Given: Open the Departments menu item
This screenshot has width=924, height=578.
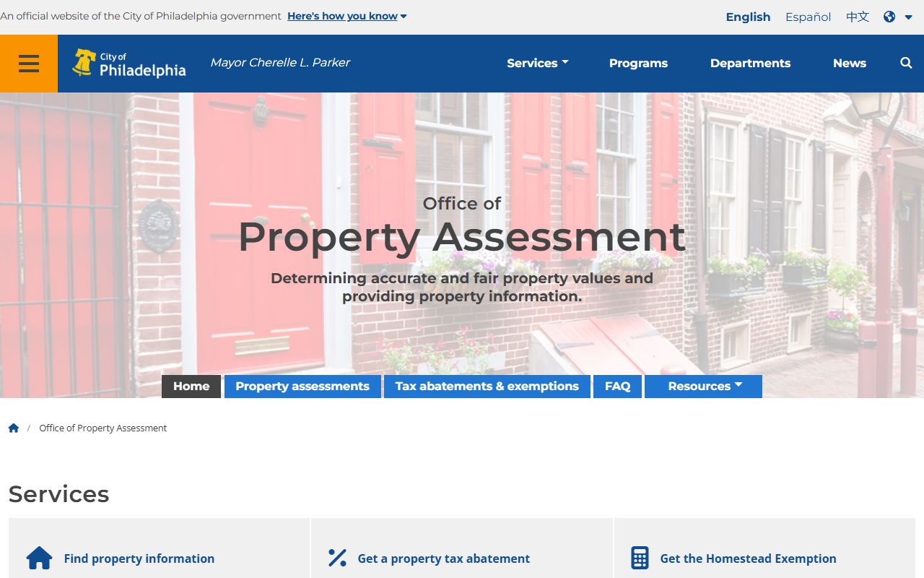Looking at the screenshot, I should [x=750, y=64].
